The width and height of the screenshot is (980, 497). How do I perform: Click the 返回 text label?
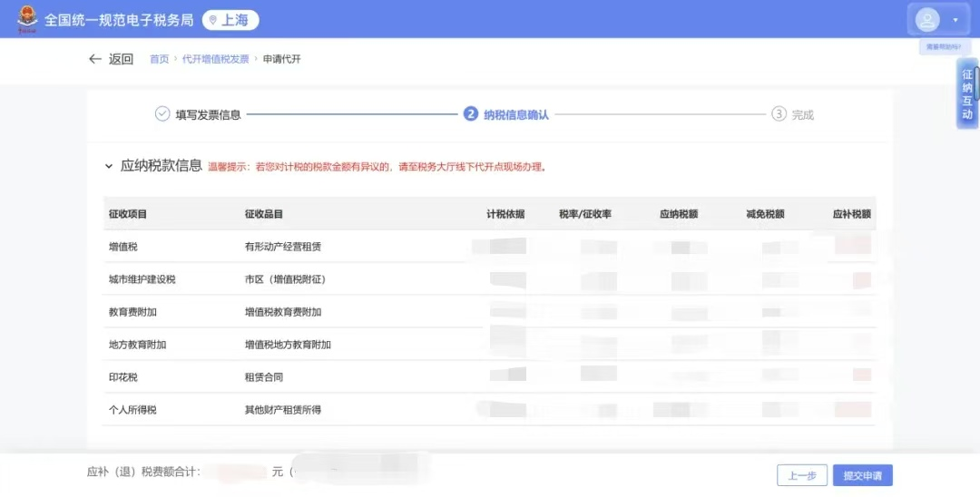click(121, 59)
